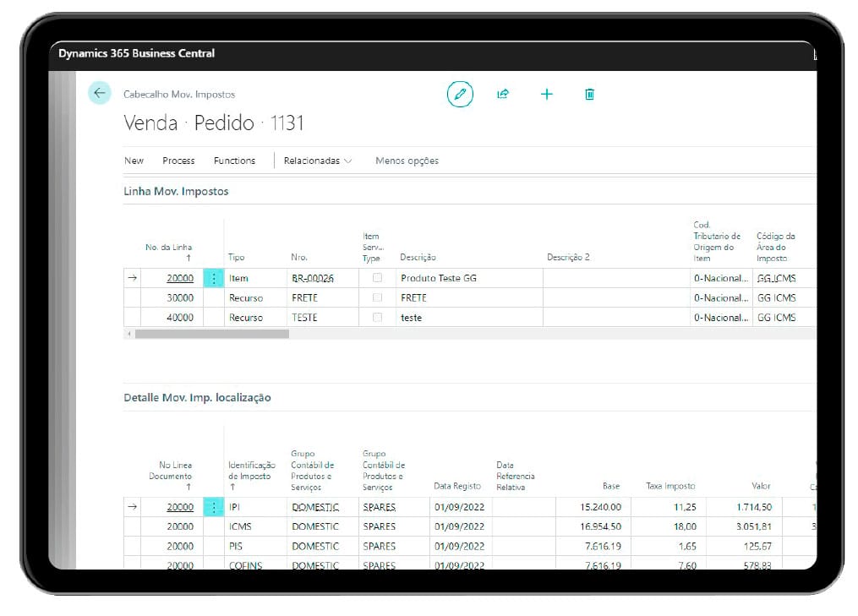Click the horizontal scrollbar under Linha table
Screen dimensions: 858x616
211,335
